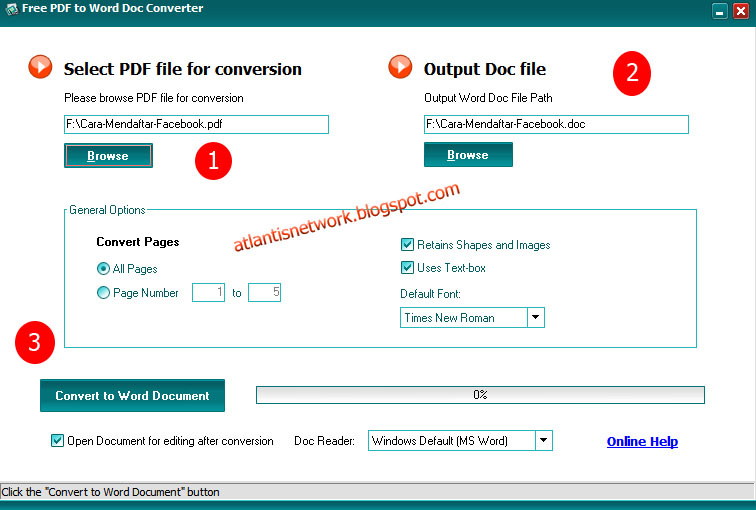Click the Output Word Doc File Path label
Screen dimensions: 756x510
pyautogui.click(x=488, y=98)
